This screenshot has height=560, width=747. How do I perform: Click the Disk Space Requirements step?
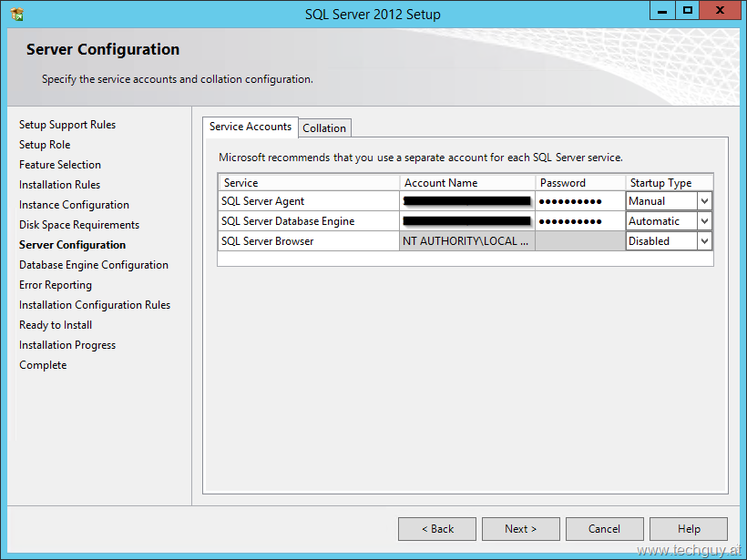[79, 225]
